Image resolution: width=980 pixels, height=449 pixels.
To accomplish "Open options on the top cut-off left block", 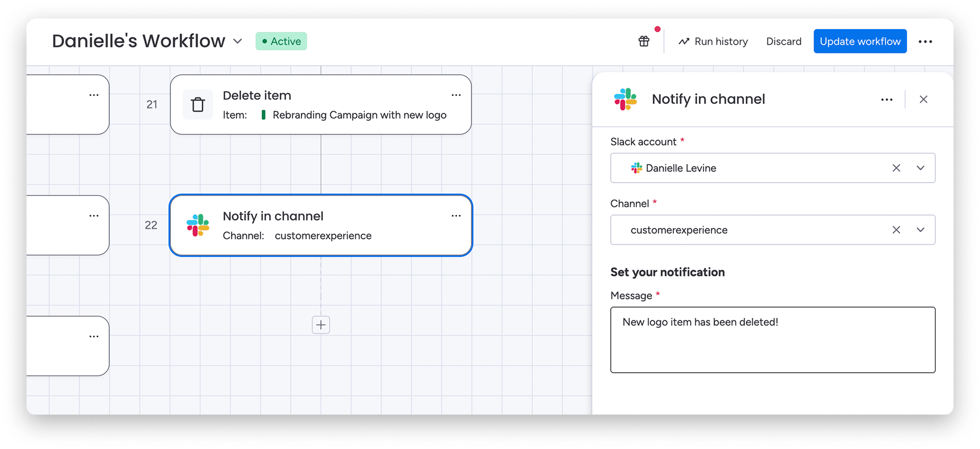I will pyautogui.click(x=94, y=95).
